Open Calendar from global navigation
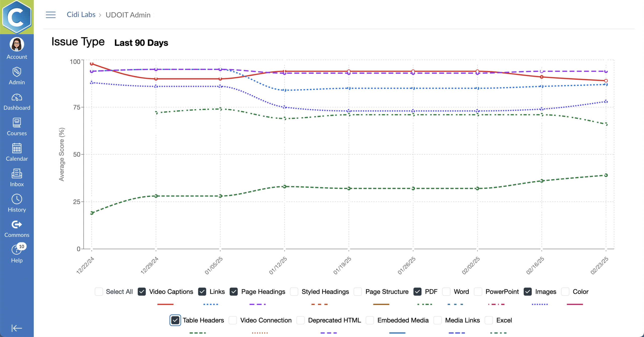 click(17, 148)
